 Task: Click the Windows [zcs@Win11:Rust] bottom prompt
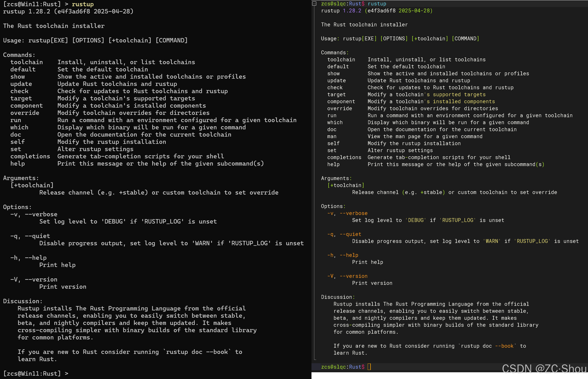(x=32, y=373)
